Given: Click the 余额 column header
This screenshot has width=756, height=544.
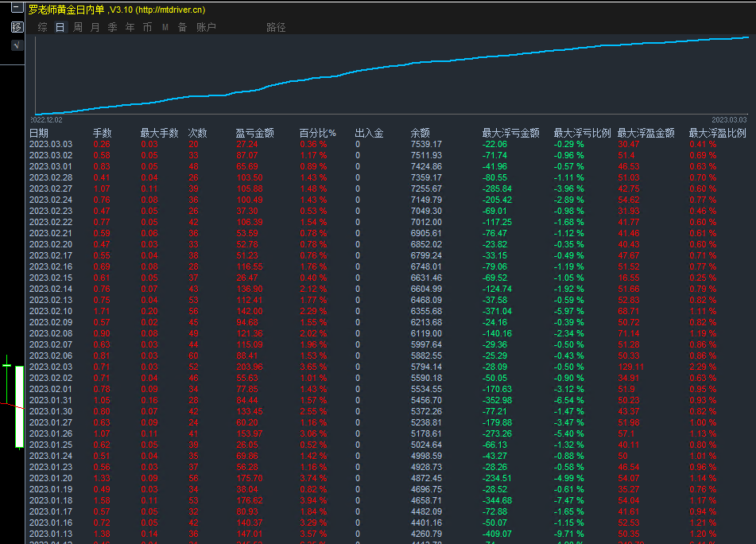Looking at the screenshot, I should [421, 133].
